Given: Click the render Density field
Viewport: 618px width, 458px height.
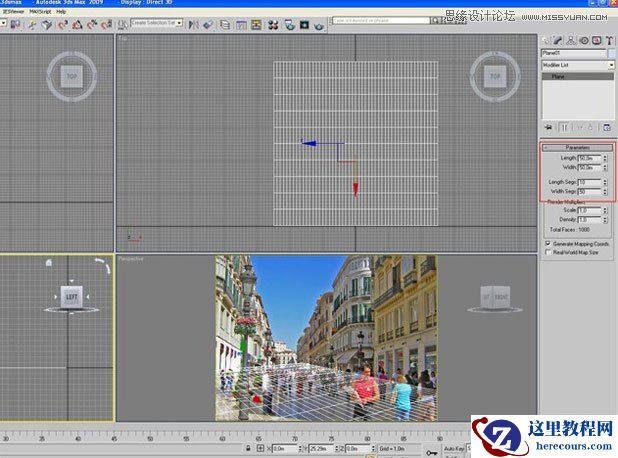Looking at the screenshot, I should pyautogui.click(x=589, y=220).
